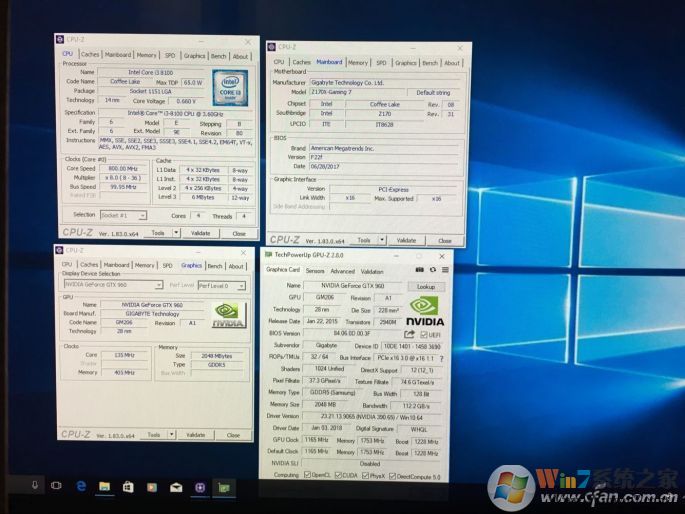Click NVIDIA logo in GPU-Z window
The height and width of the screenshot is (514, 685).
pos(425,312)
